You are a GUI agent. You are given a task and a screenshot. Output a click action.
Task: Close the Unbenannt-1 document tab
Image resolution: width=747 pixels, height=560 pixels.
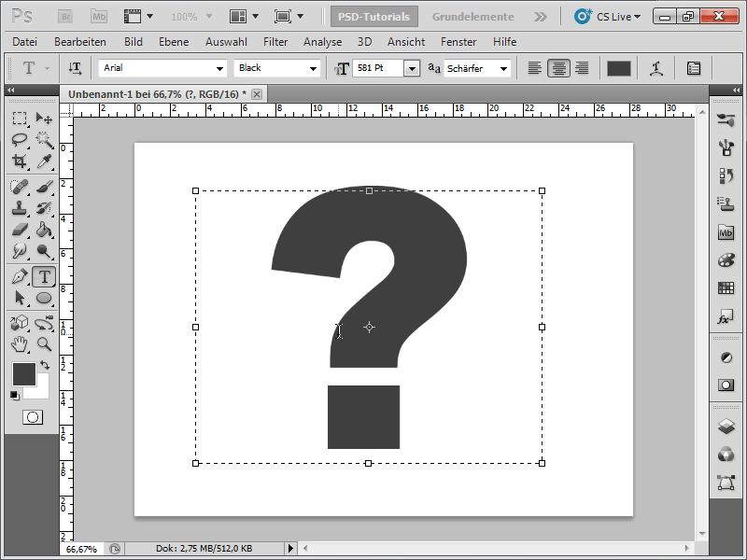click(257, 94)
